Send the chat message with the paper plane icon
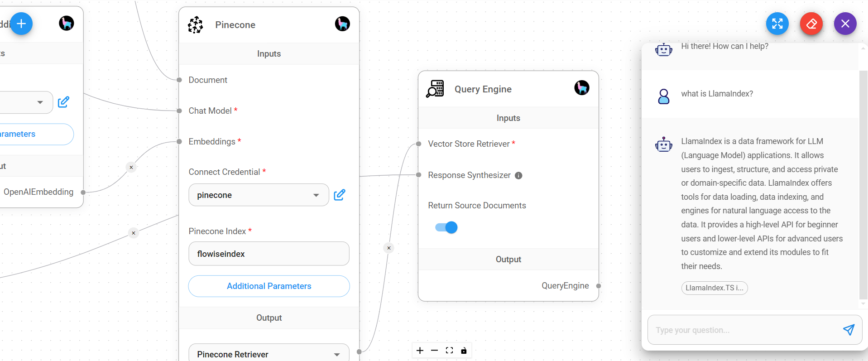This screenshot has width=868, height=361. click(849, 330)
